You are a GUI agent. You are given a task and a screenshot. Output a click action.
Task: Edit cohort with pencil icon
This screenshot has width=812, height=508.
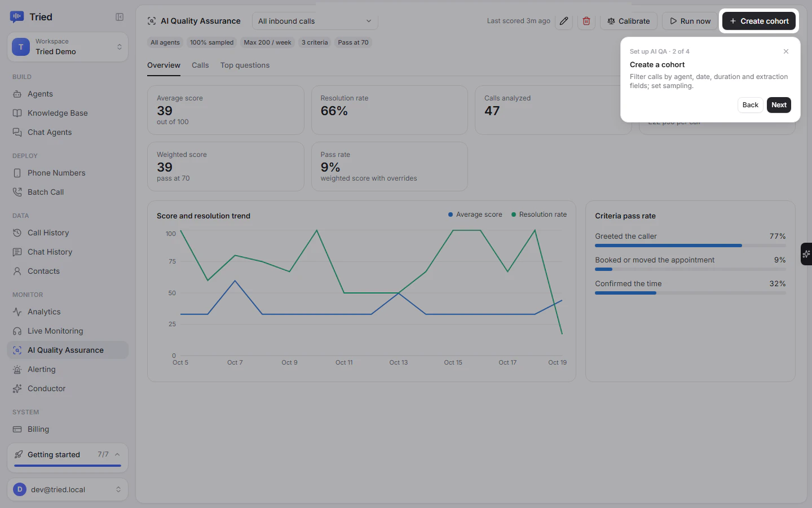564,21
